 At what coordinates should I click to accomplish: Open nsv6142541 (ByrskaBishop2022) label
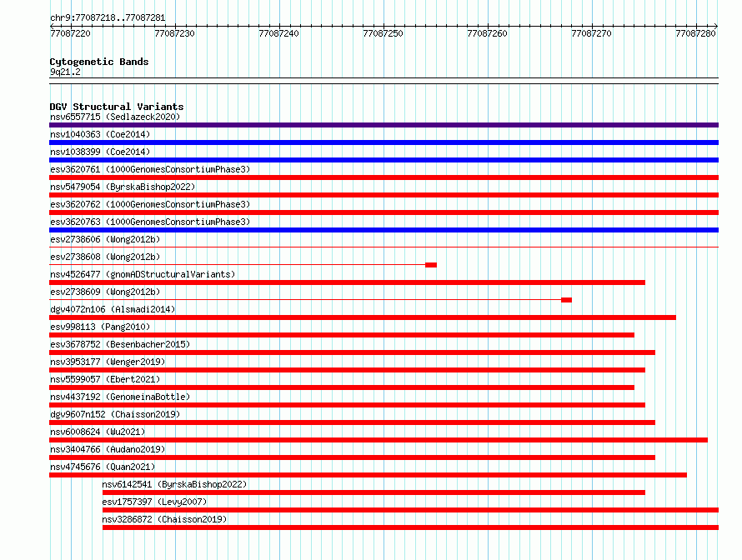(x=174, y=484)
